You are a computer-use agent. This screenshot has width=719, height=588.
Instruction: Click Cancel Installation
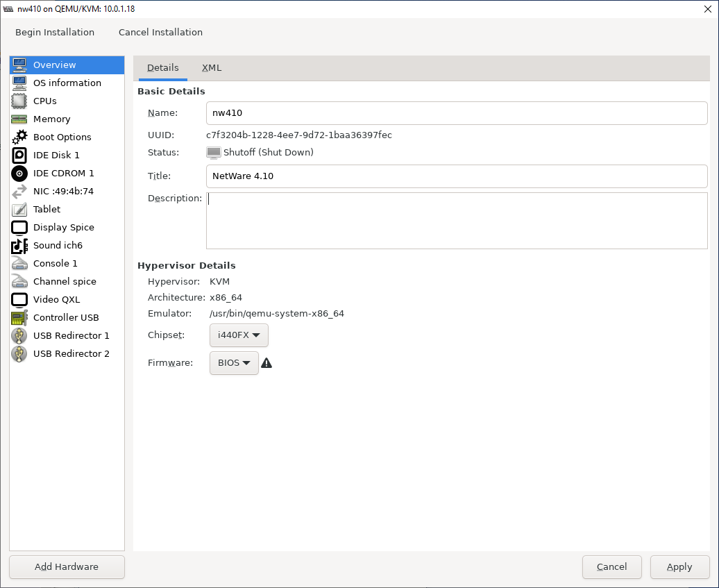(160, 32)
